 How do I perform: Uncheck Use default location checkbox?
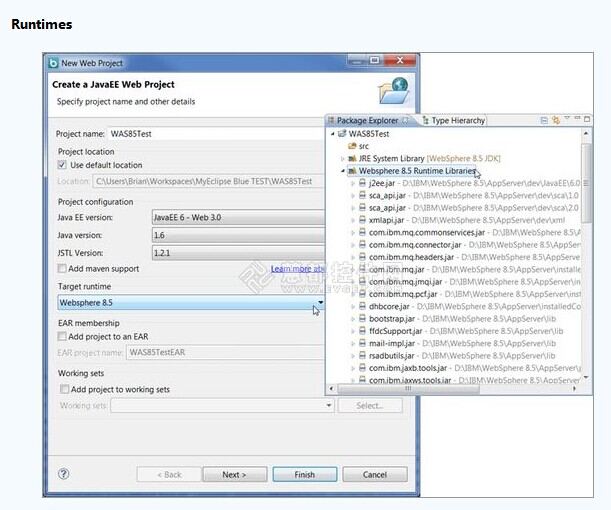click(63, 165)
